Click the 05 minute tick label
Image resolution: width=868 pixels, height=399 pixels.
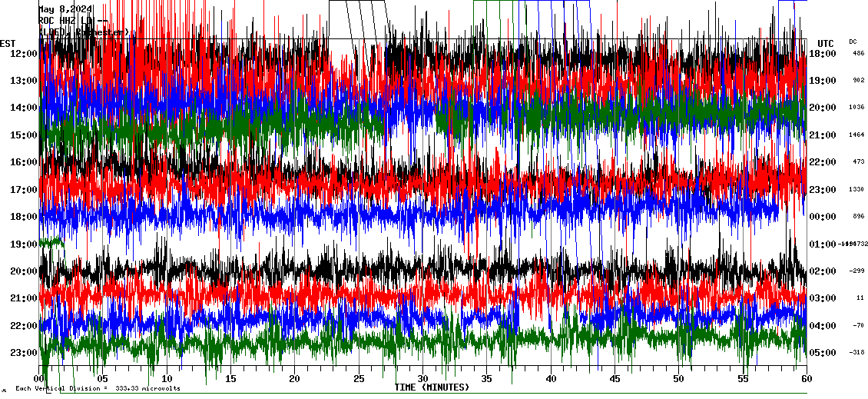(103, 379)
